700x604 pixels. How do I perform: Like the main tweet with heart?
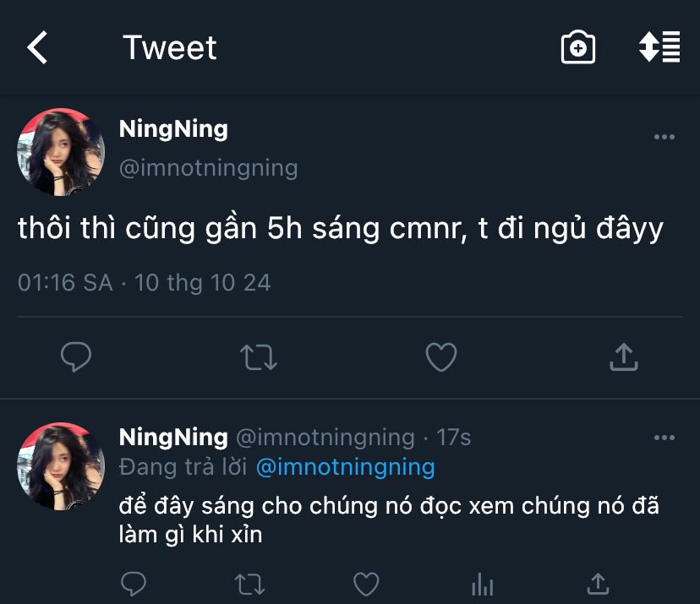point(440,357)
